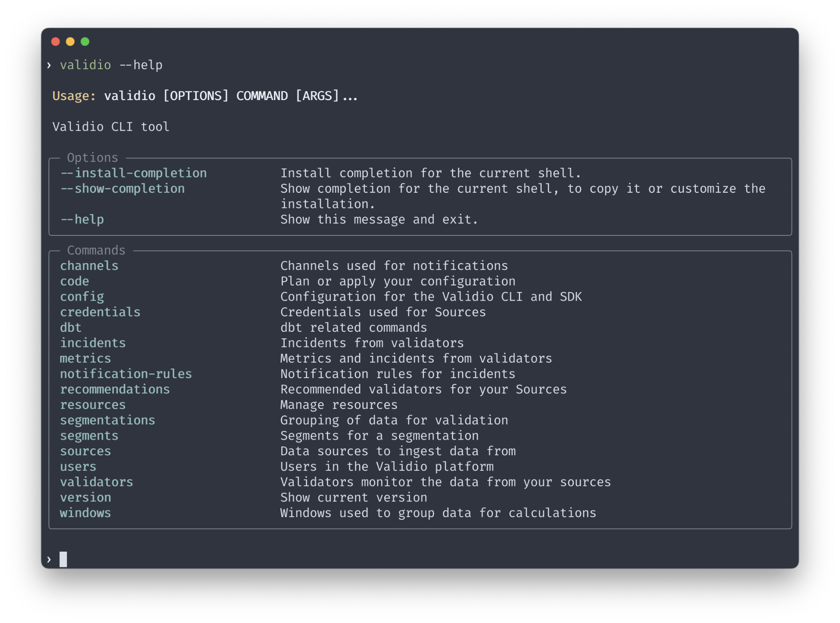Click the incidents command name
The image size is (840, 623).
click(x=93, y=343)
